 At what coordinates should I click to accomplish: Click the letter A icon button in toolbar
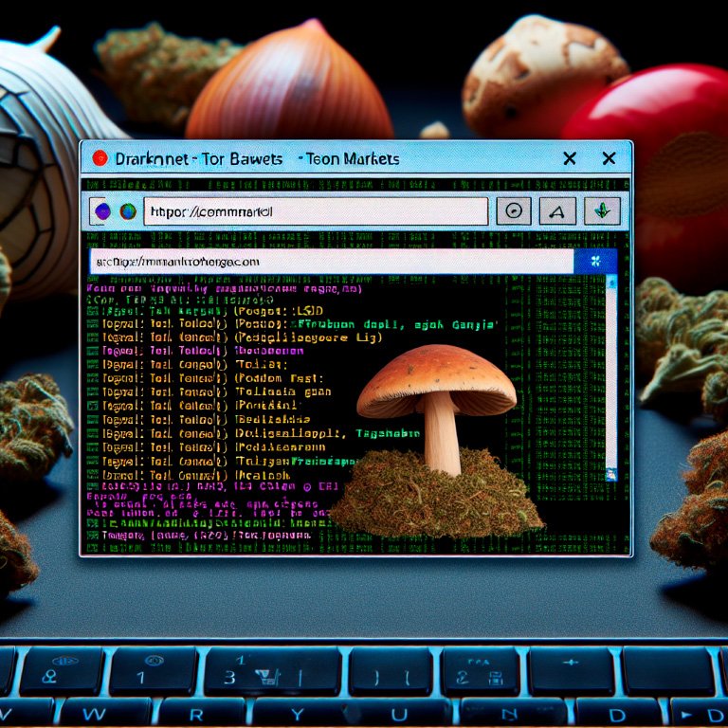click(x=557, y=211)
